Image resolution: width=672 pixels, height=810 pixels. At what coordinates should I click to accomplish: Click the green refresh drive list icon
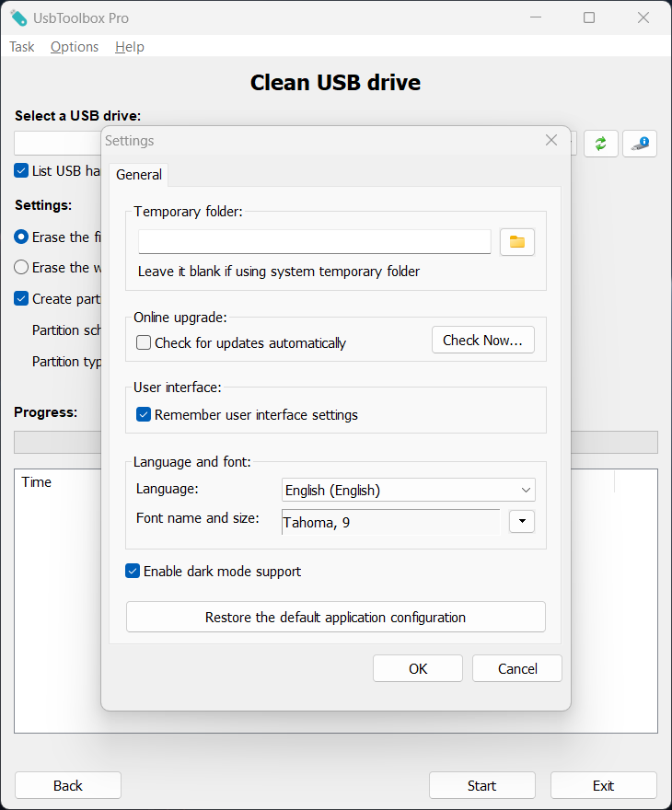click(600, 144)
